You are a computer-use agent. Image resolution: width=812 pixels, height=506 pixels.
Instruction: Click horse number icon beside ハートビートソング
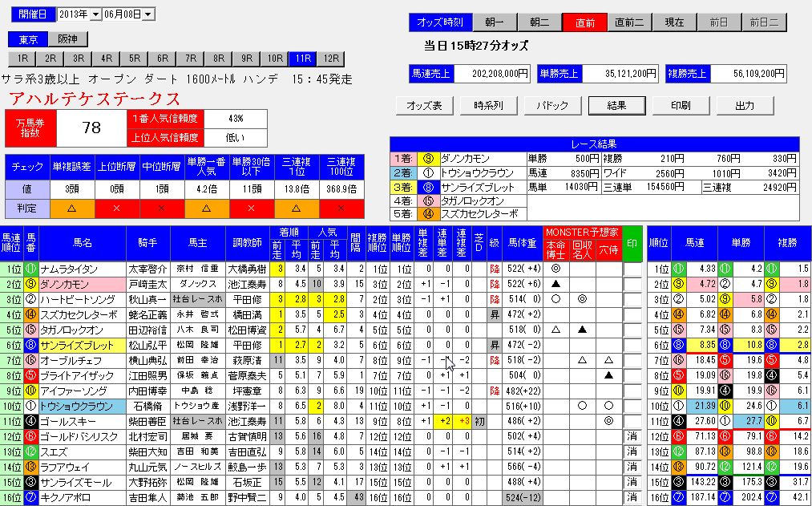tap(31, 299)
